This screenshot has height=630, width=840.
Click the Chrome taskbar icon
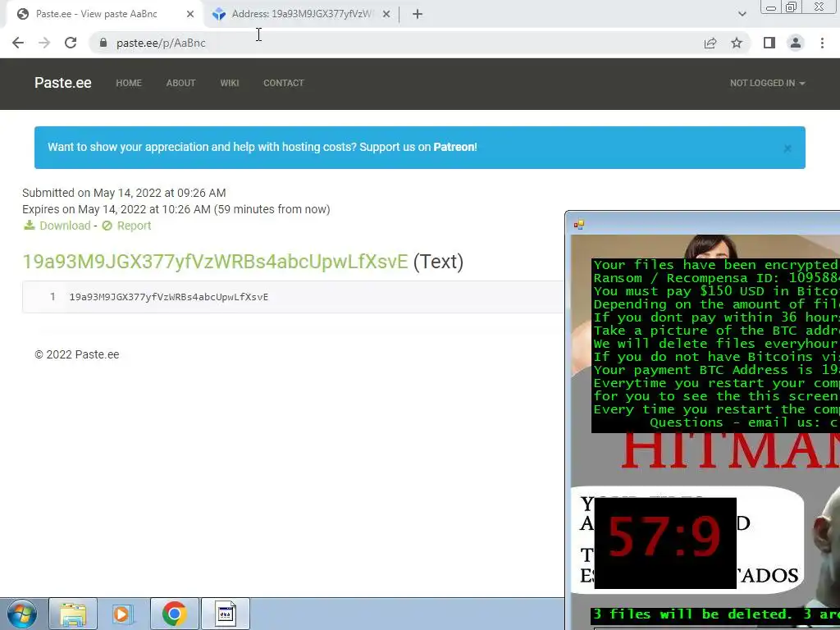click(174, 614)
